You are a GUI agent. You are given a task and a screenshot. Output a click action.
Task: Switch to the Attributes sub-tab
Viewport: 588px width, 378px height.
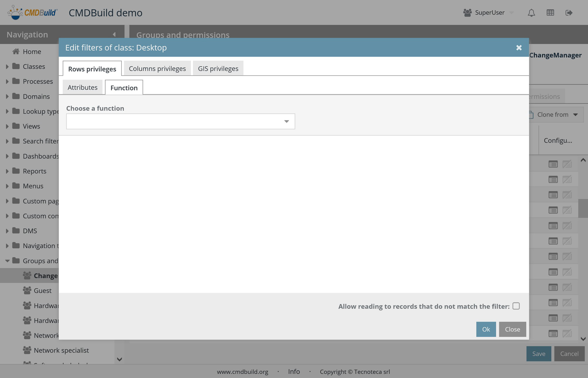(82, 87)
